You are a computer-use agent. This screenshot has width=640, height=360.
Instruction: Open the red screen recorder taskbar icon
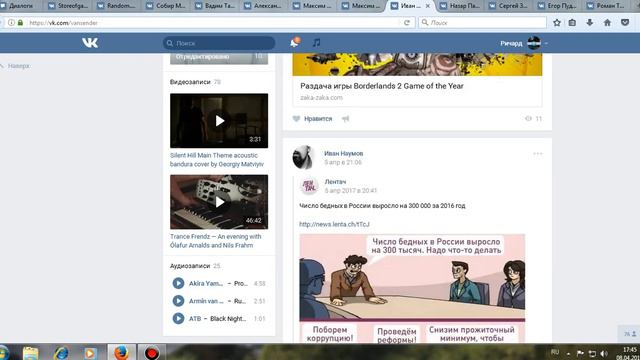point(151,352)
